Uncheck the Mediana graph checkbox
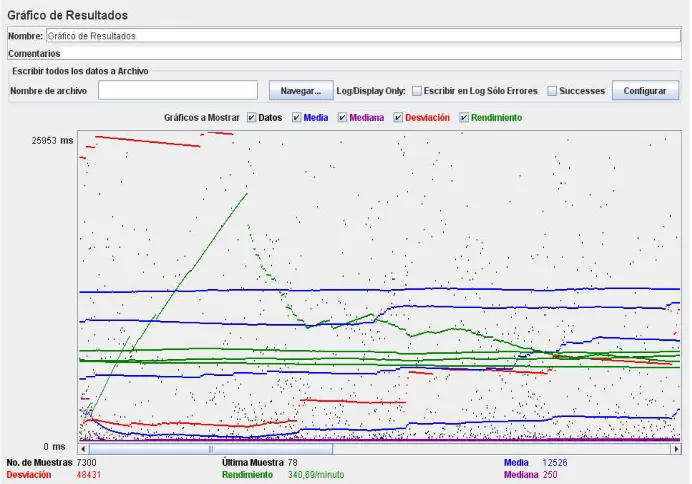Image resolution: width=692 pixels, height=484 pixels. click(x=342, y=118)
